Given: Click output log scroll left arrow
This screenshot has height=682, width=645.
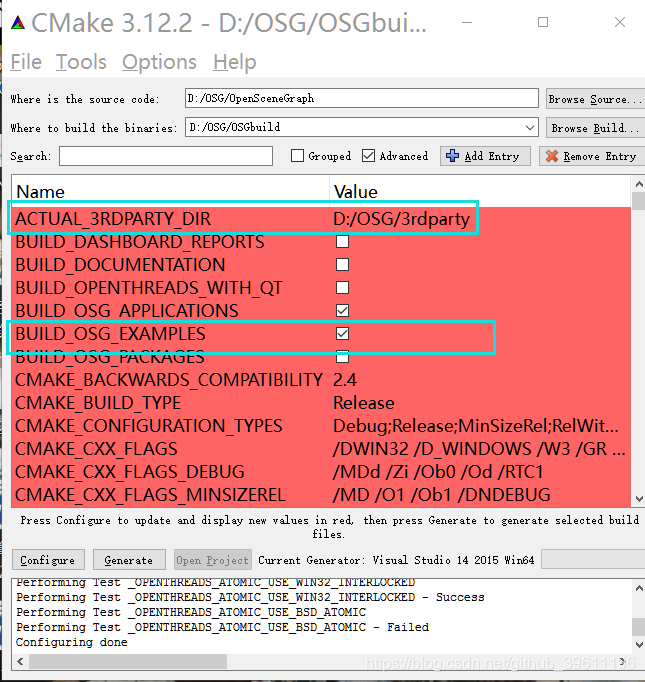Looking at the screenshot, I should tap(20, 662).
